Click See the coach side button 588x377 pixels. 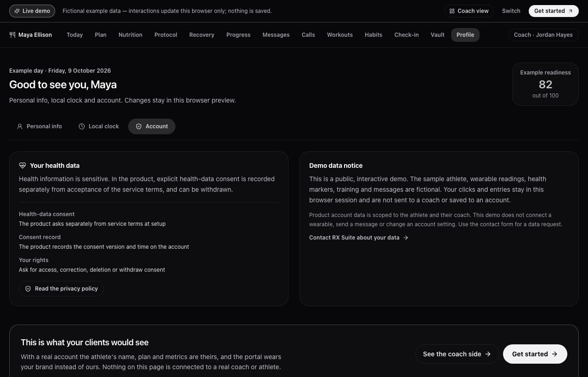(457, 354)
